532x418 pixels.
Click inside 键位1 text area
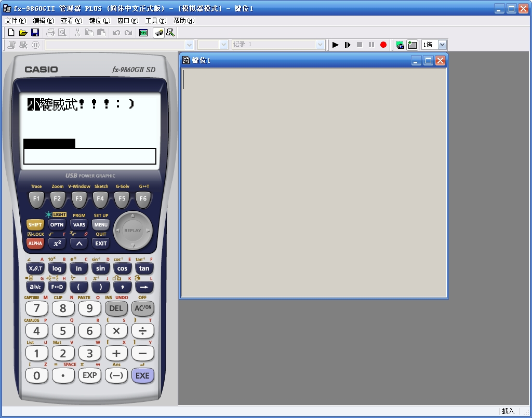pos(313,182)
